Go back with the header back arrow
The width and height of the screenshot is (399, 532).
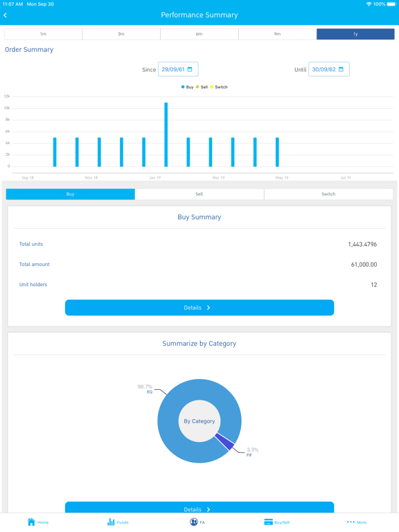coord(5,15)
